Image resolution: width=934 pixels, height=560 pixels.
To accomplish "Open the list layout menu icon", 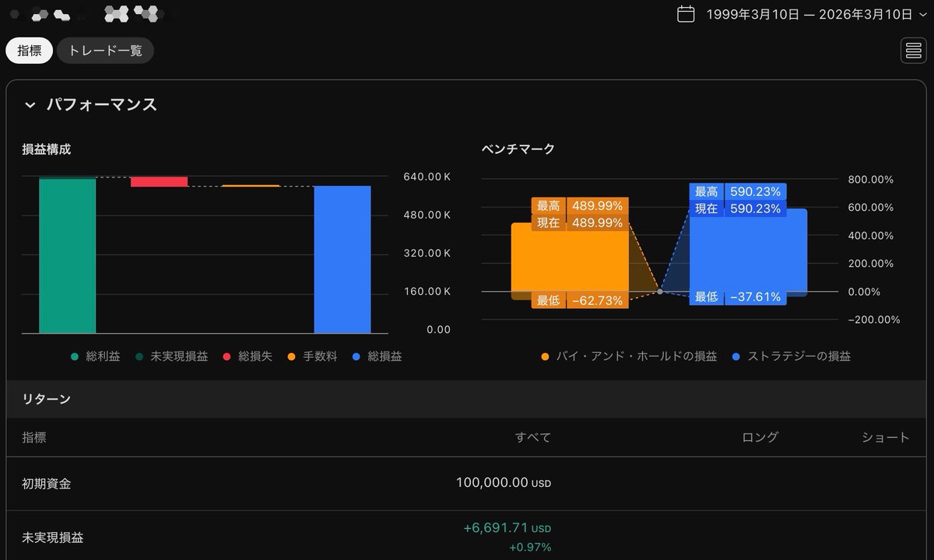I will click(913, 51).
